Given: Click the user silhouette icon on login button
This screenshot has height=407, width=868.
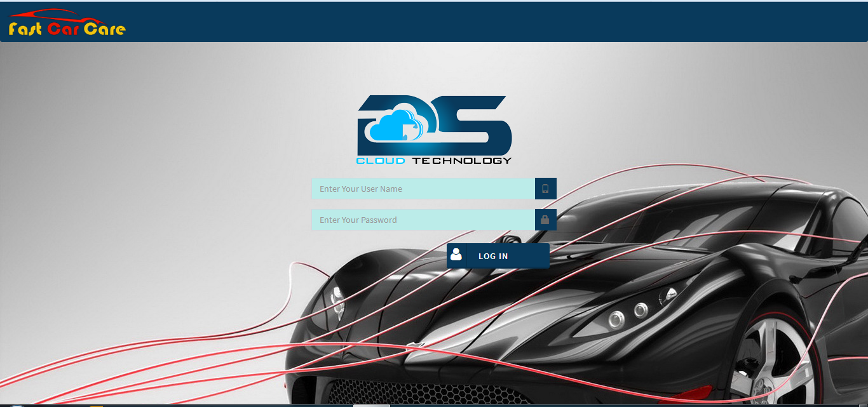Looking at the screenshot, I should click(456, 255).
